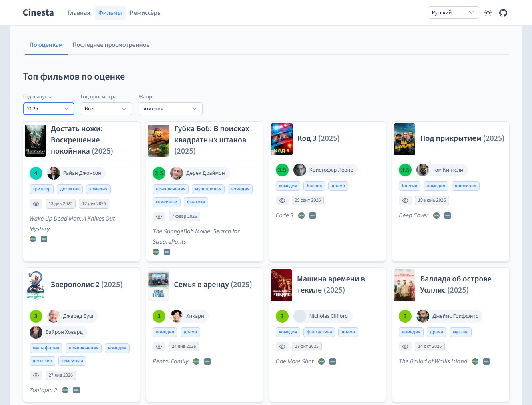This screenshot has height=405, width=532.
Task: Click Код 3 movie poster thumbnail
Action: tap(282, 139)
